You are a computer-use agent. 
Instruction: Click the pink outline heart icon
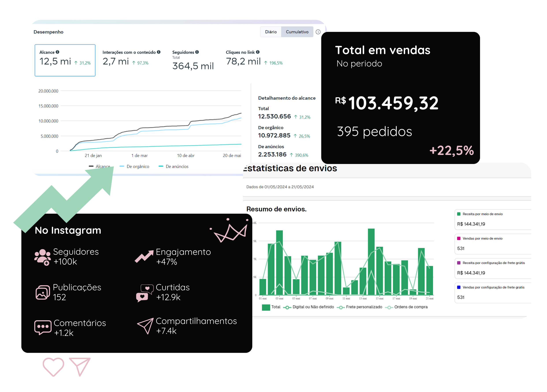point(53,366)
